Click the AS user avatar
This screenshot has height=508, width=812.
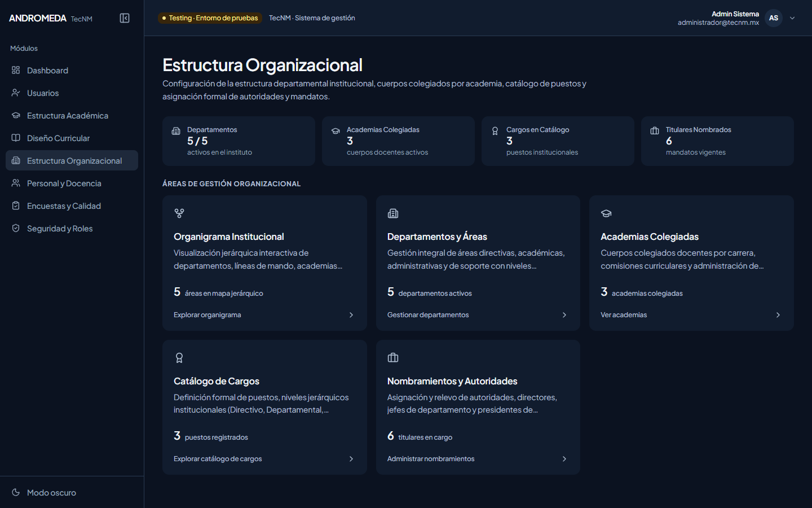pos(774,18)
